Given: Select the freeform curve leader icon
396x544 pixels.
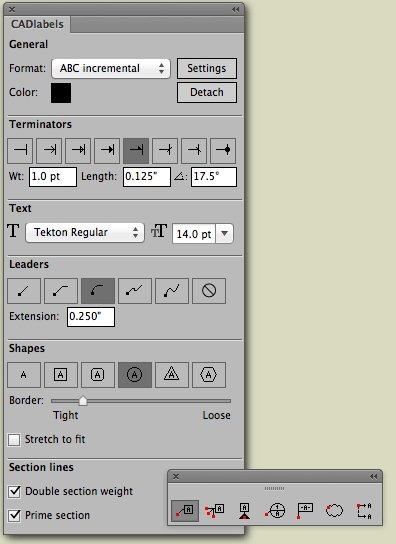Looking at the screenshot, I should pos(172,291).
